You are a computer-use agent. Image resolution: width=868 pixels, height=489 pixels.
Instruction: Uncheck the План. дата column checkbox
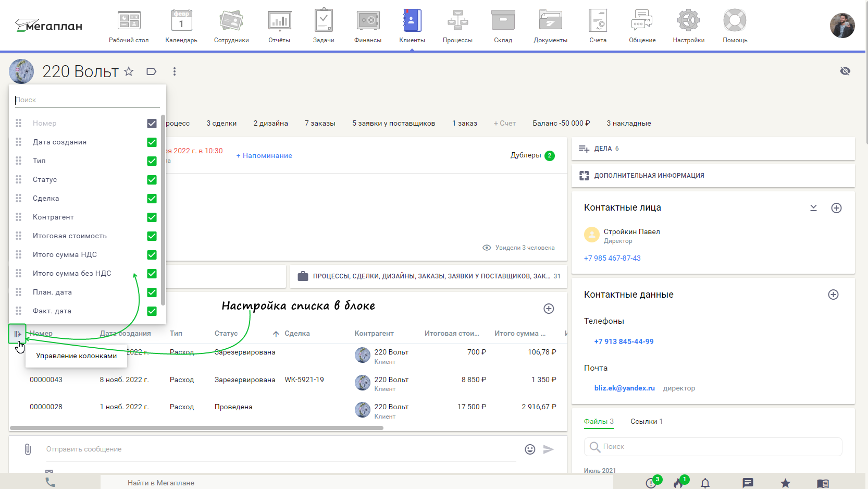click(152, 292)
